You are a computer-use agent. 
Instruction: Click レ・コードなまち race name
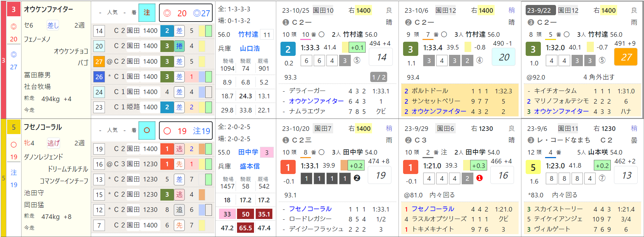click(x=564, y=140)
